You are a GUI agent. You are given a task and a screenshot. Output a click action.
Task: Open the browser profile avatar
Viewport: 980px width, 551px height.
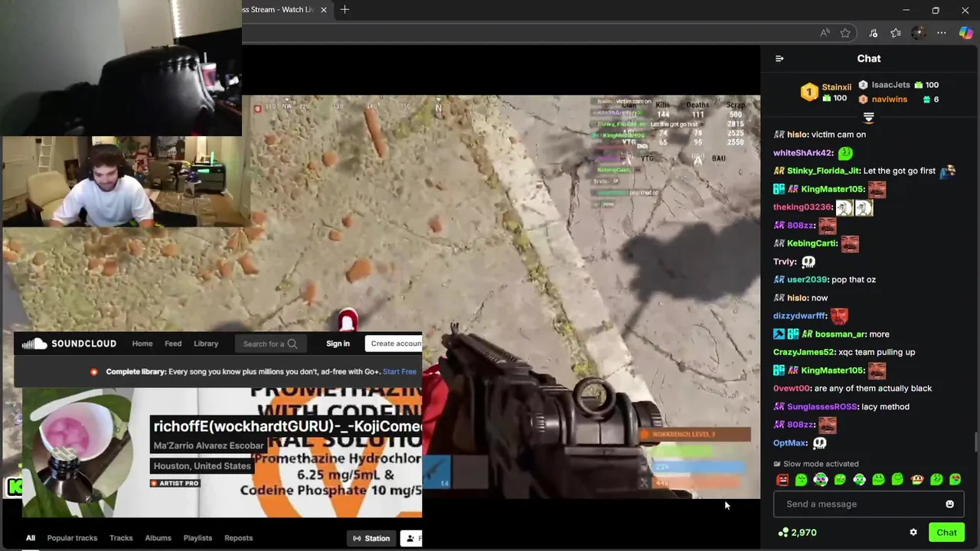[919, 33]
